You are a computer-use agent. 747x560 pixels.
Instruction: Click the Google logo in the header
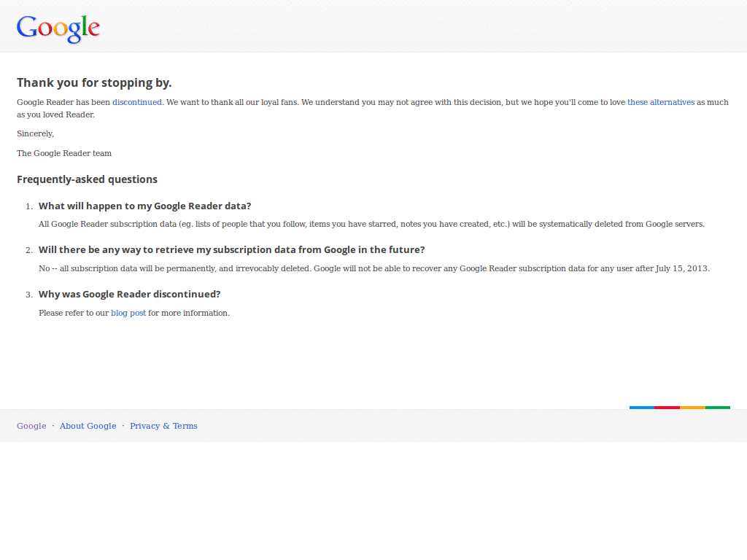coord(58,28)
